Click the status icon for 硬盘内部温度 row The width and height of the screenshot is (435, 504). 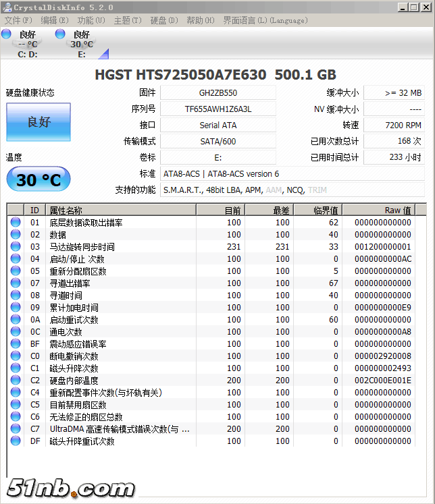(x=15, y=381)
